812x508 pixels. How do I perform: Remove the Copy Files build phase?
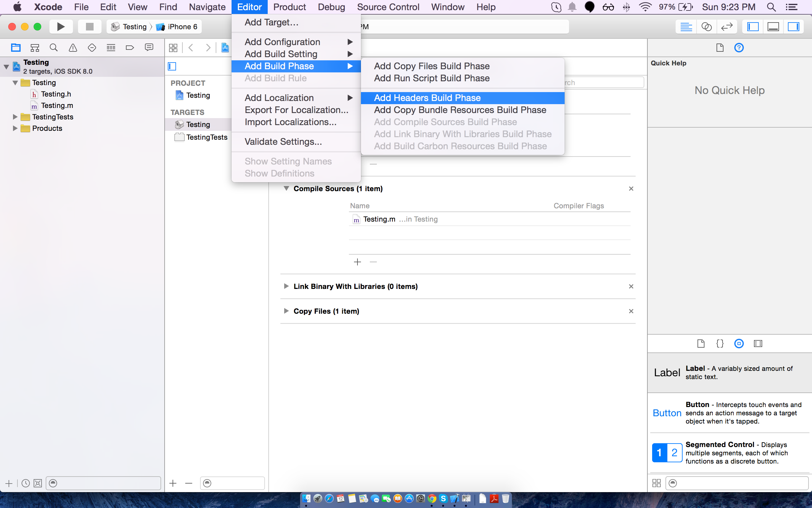[631, 311]
